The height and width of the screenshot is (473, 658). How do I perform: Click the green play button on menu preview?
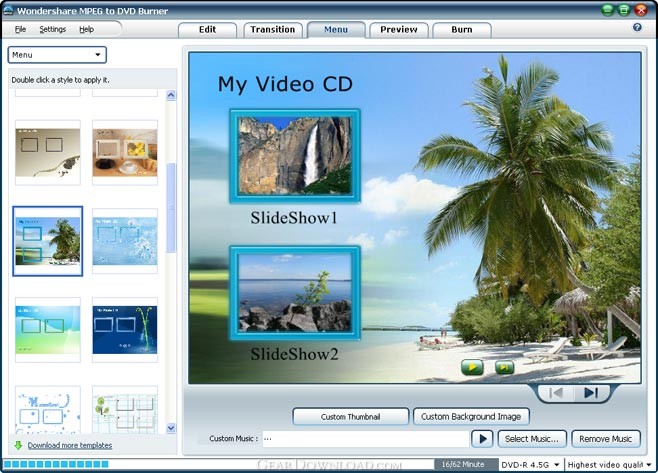[472, 367]
